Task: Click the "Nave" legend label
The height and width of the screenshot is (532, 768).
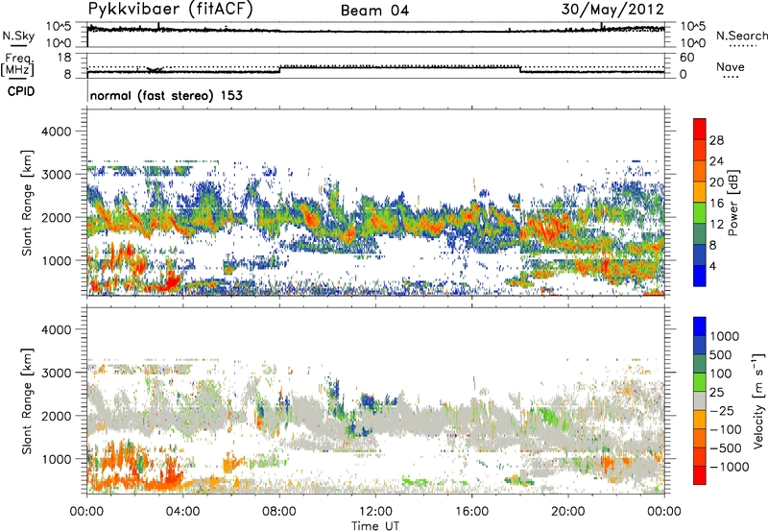Action: 731,66
